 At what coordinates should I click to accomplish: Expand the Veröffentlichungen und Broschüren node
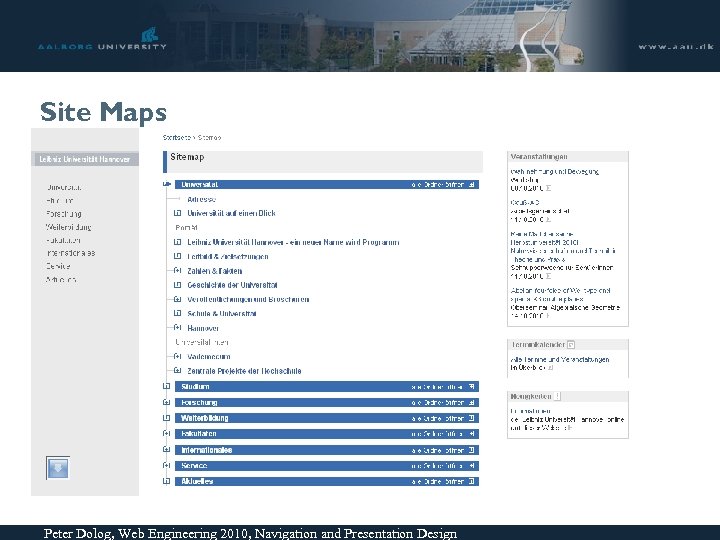click(x=177, y=299)
